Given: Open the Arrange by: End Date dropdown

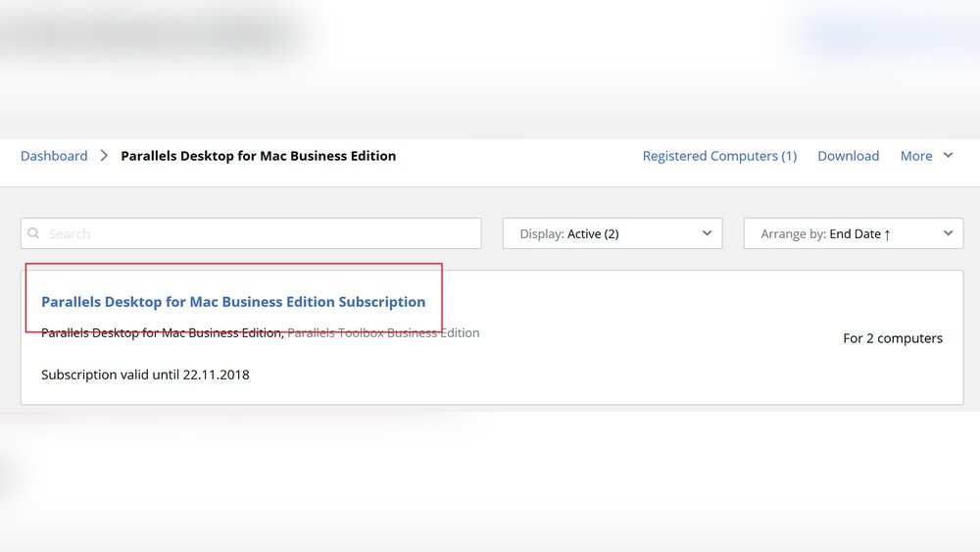Looking at the screenshot, I should [x=854, y=233].
